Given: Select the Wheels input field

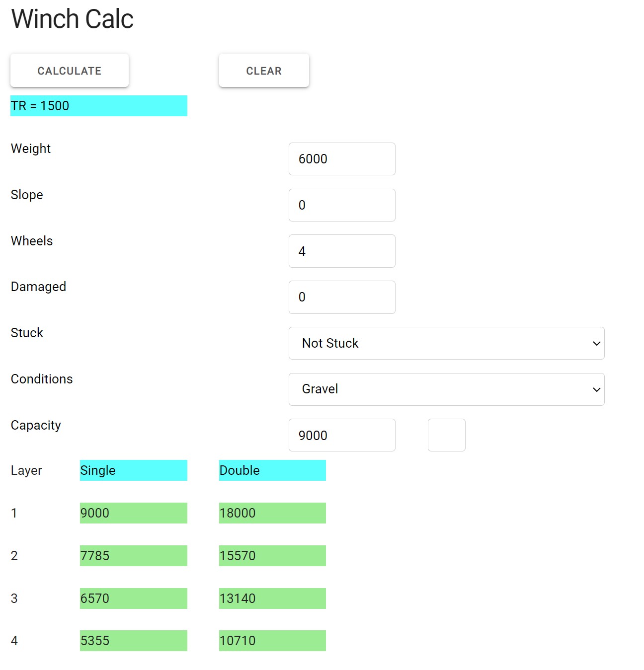Looking at the screenshot, I should pyautogui.click(x=342, y=251).
